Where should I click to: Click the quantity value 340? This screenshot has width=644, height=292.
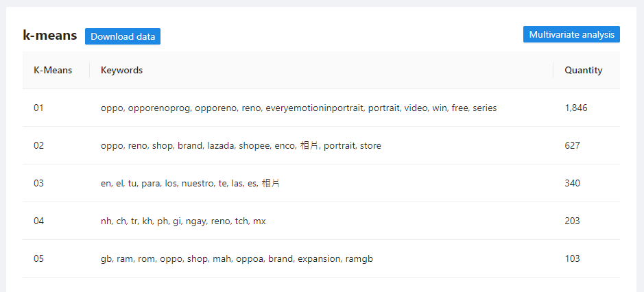[x=573, y=183]
